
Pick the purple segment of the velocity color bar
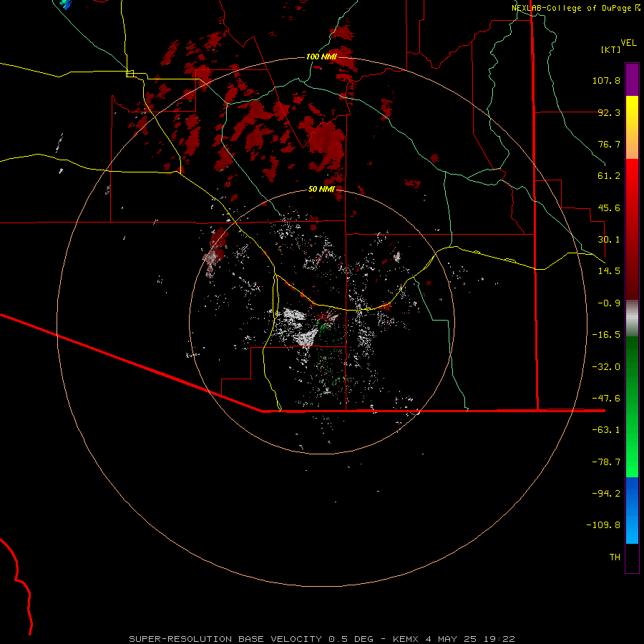(632, 79)
